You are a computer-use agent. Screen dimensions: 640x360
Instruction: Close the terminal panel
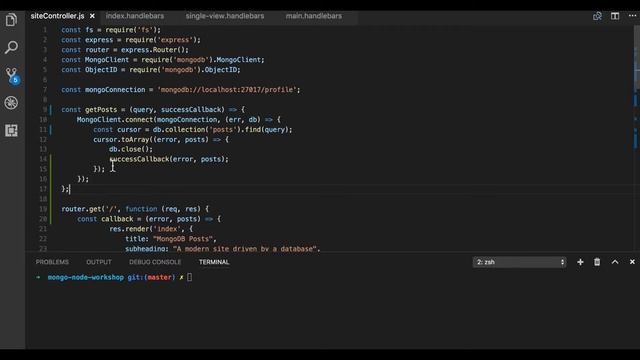pos(632,262)
